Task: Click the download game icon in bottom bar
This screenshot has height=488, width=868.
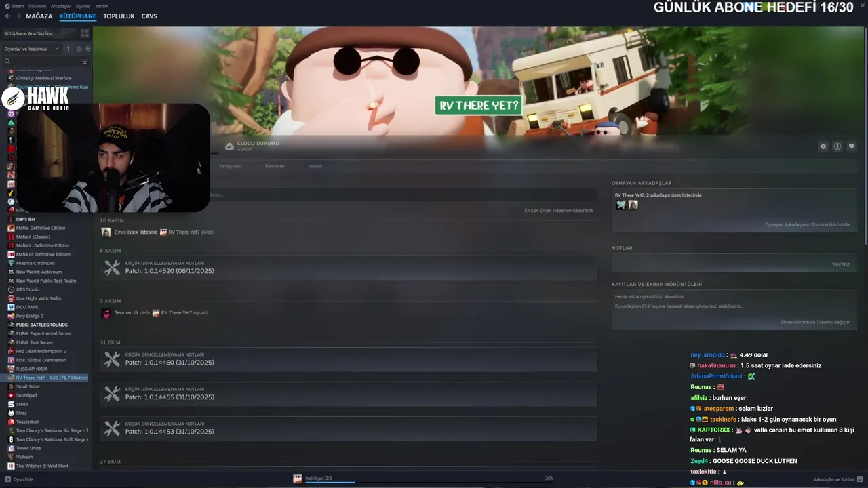Action: (298, 479)
